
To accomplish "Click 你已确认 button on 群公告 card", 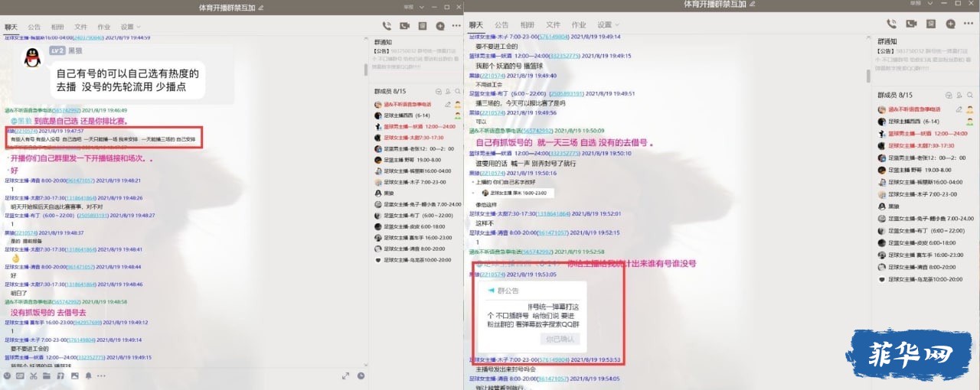I will click(x=560, y=339).
